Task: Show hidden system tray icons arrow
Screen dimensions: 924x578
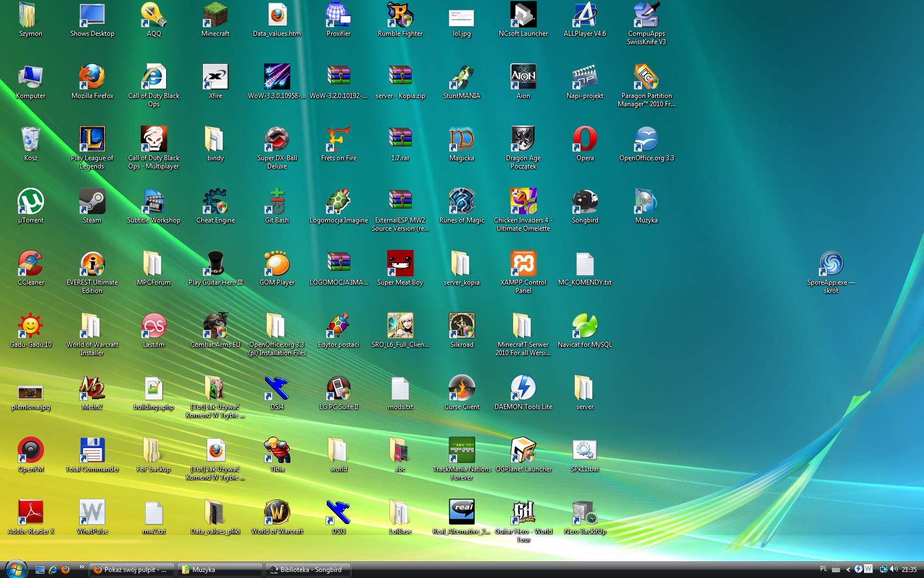Action: (x=848, y=570)
